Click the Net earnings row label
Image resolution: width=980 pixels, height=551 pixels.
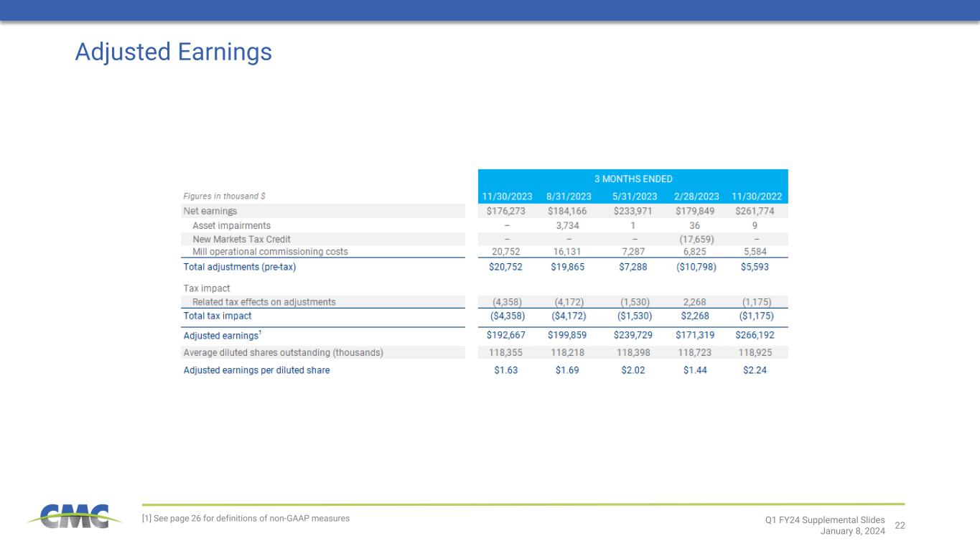(210, 211)
